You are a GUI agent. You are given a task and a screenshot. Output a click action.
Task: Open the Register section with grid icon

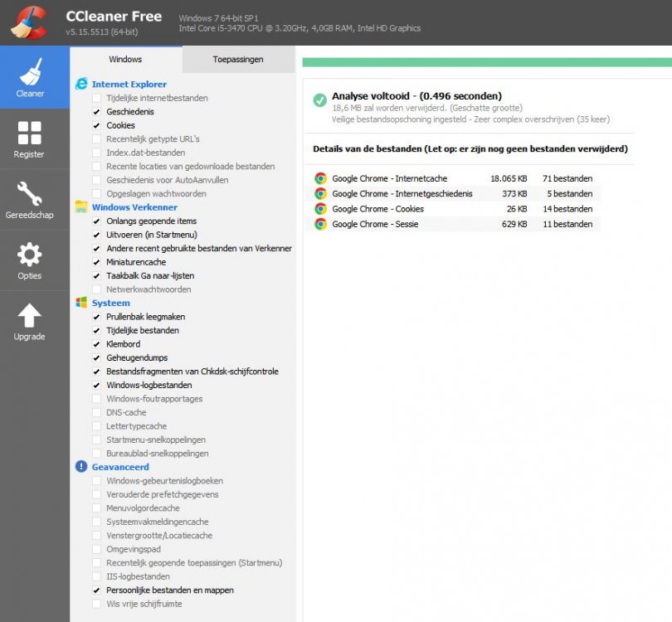tap(29, 138)
